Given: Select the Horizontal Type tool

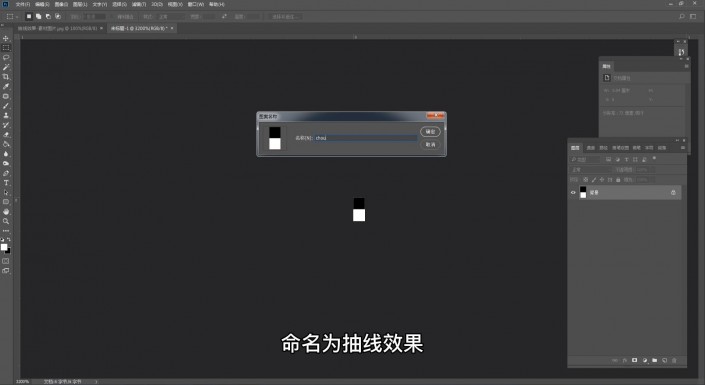Looking at the screenshot, I should (x=6, y=183).
